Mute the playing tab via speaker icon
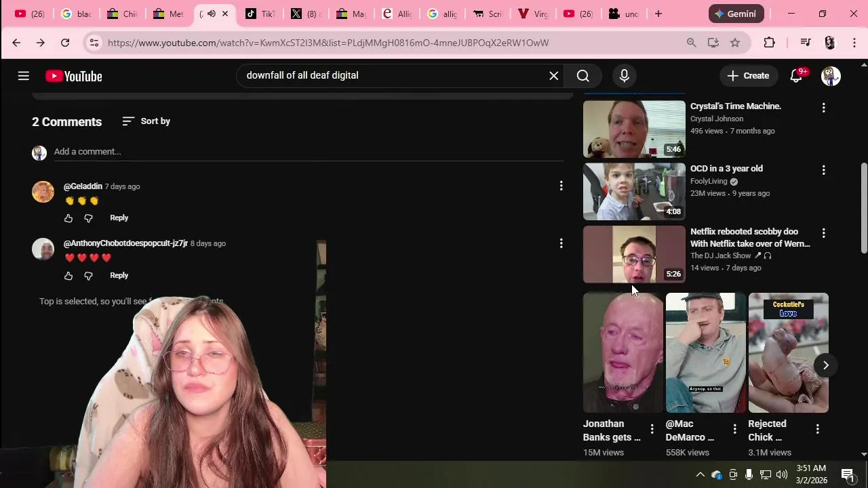Image resolution: width=868 pixels, height=488 pixels. [212, 14]
